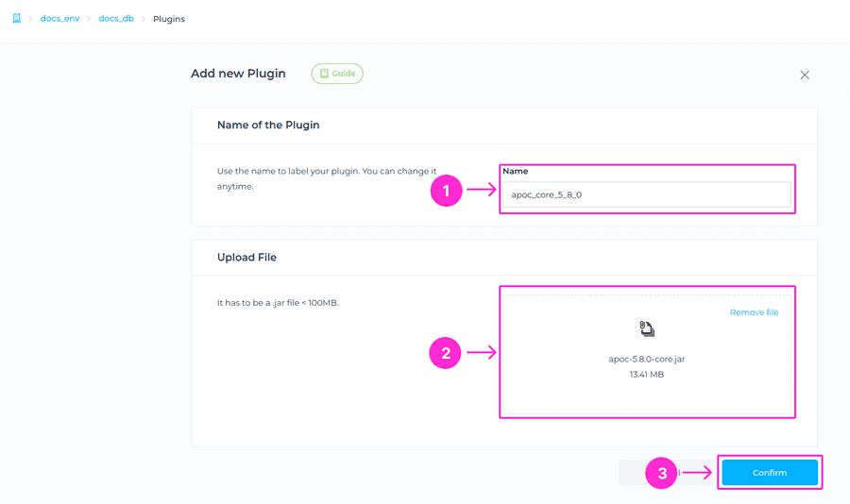Screen dimensions: 850x504
Task: Click the pink step 2 marker
Action: click(x=446, y=354)
